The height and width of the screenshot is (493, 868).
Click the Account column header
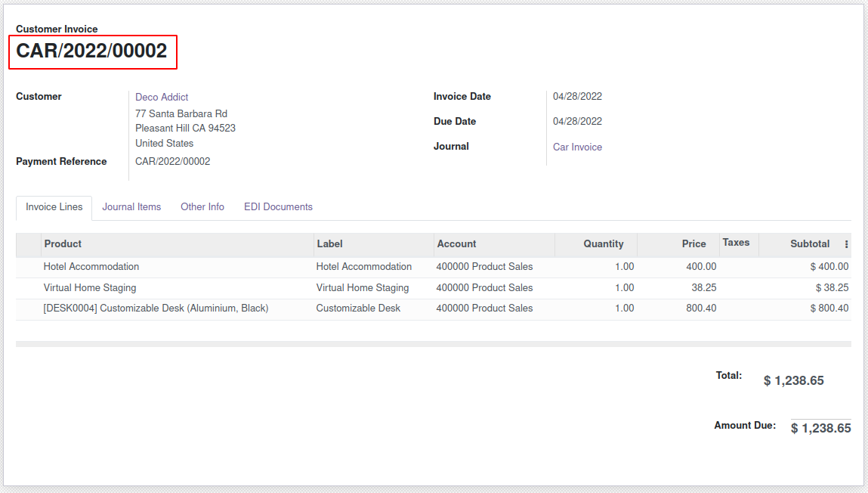pos(456,244)
